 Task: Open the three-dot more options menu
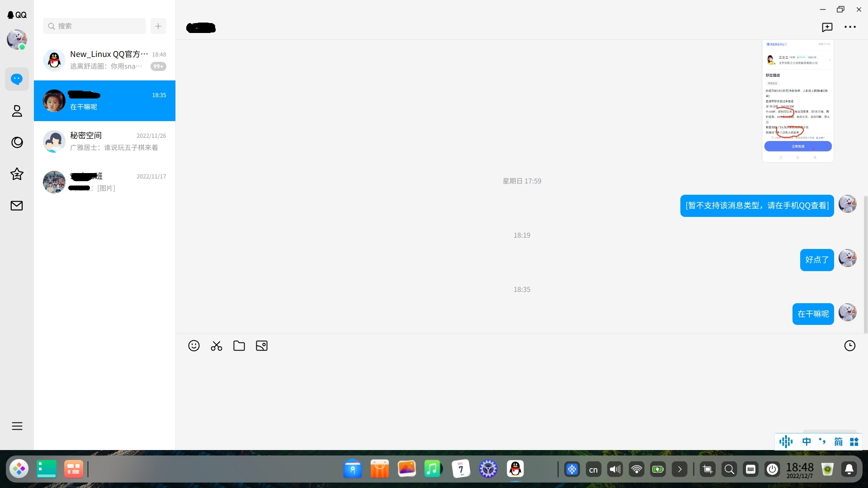[850, 27]
